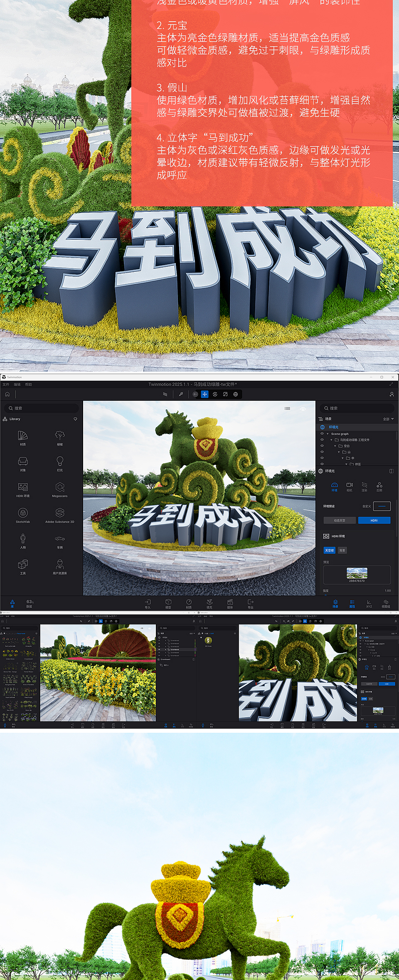Open the 工具 tools library category
Screen dimensions: 399x980
(x=23, y=567)
